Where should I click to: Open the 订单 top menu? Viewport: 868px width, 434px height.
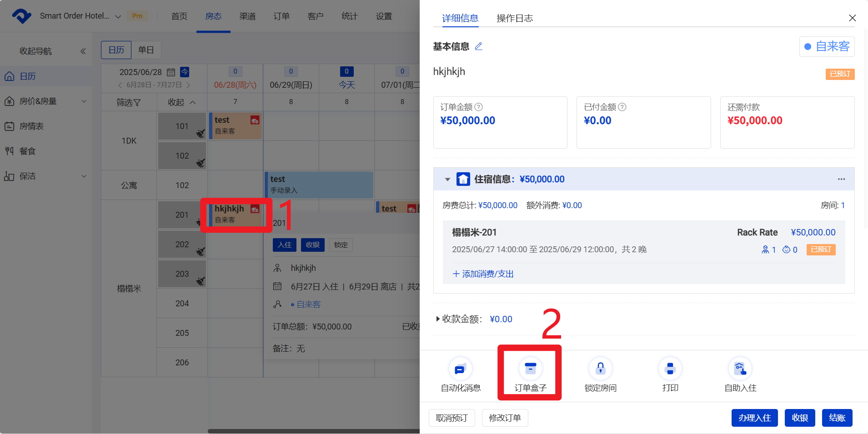pyautogui.click(x=281, y=16)
